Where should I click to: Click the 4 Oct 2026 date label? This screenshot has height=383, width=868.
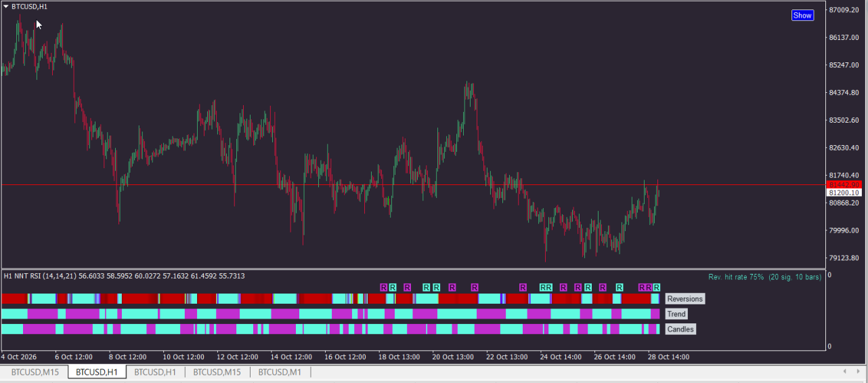point(19,357)
